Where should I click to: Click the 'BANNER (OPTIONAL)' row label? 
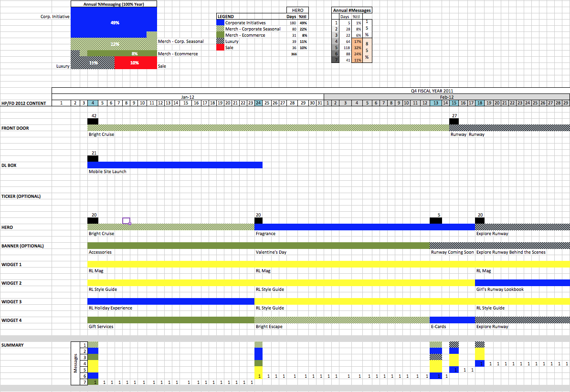coord(22,246)
